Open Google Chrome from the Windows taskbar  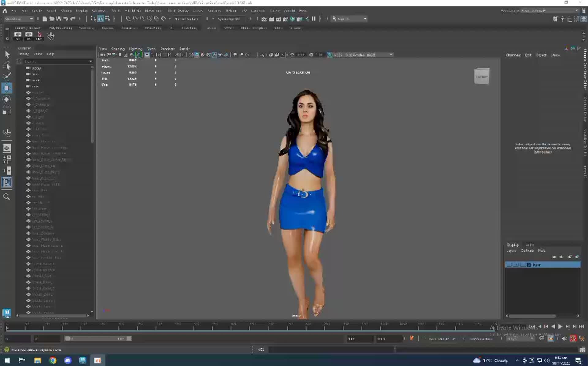pyautogui.click(x=53, y=360)
